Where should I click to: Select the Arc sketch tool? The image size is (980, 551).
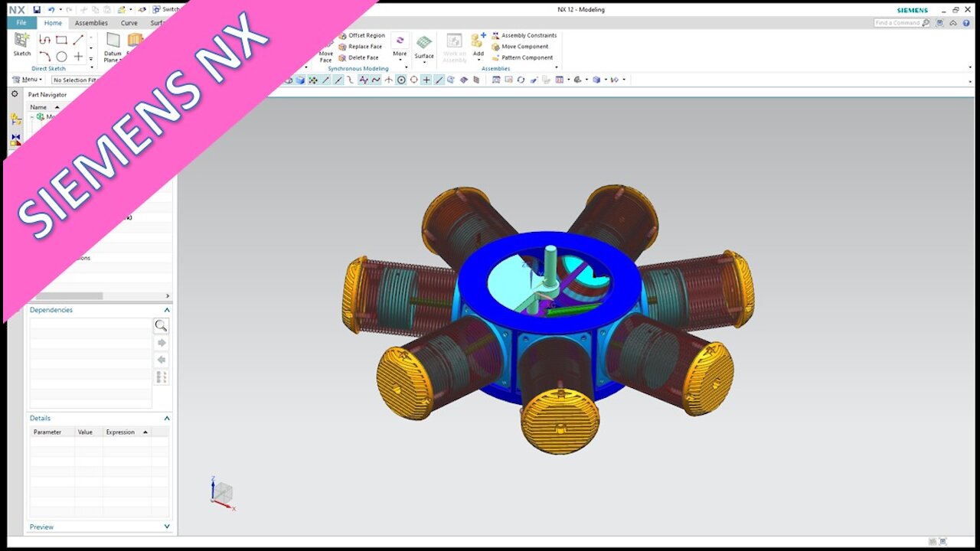pos(45,56)
